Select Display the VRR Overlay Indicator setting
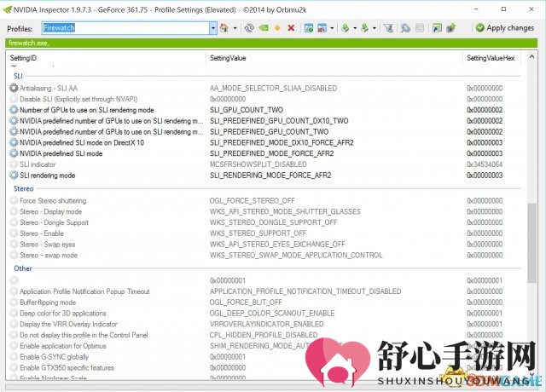 [68, 324]
